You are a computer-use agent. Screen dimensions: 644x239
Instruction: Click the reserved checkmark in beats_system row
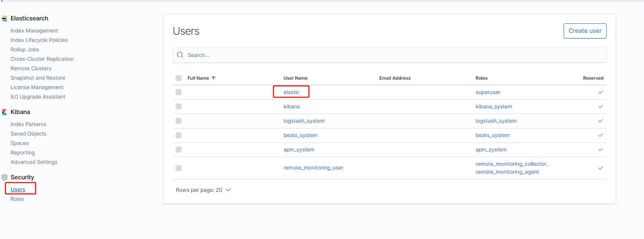coord(600,135)
